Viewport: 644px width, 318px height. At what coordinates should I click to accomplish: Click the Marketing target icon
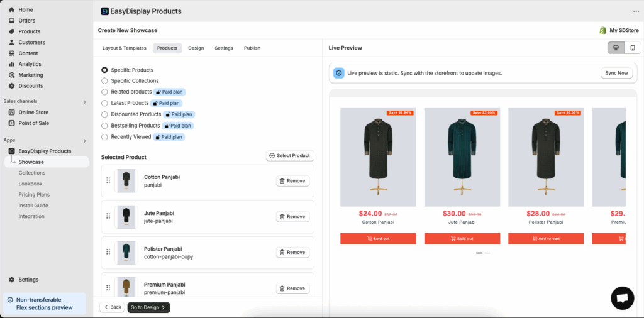point(11,75)
